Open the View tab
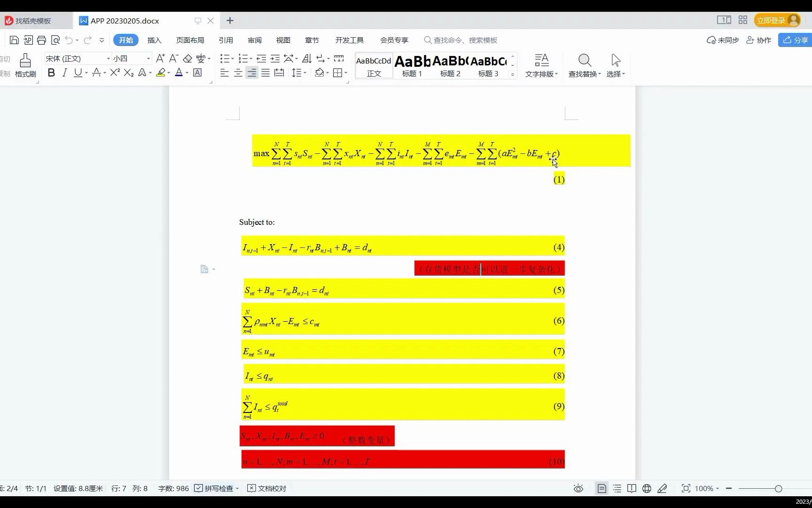 pos(283,40)
